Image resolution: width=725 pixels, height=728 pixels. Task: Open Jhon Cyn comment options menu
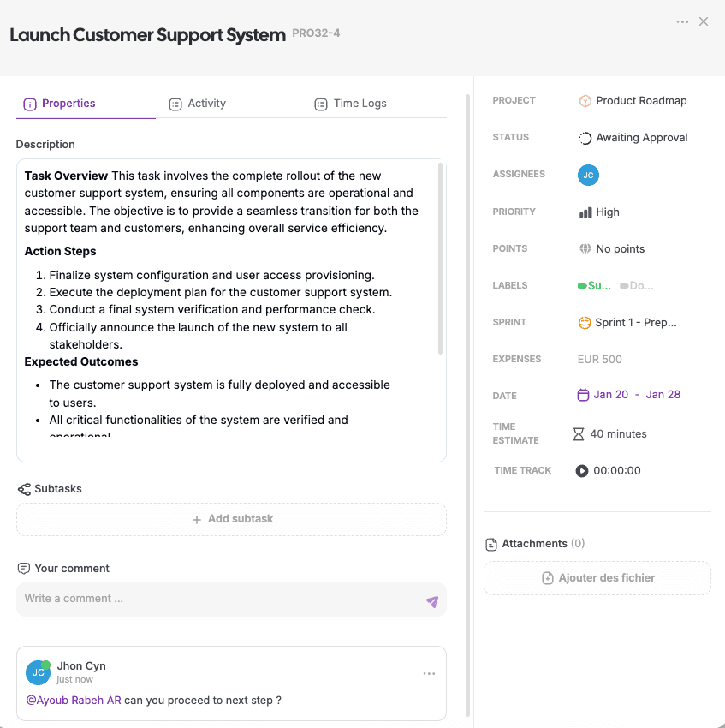click(x=429, y=673)
